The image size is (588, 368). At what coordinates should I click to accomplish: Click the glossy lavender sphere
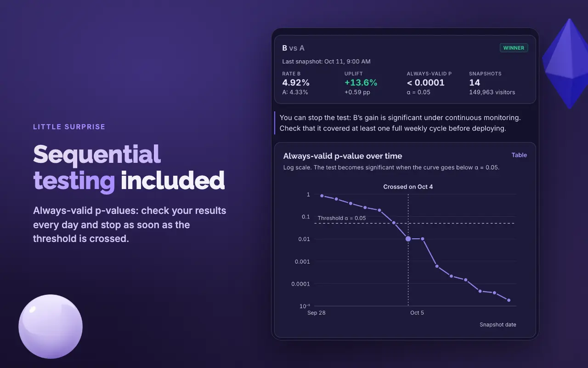[51, 327]
